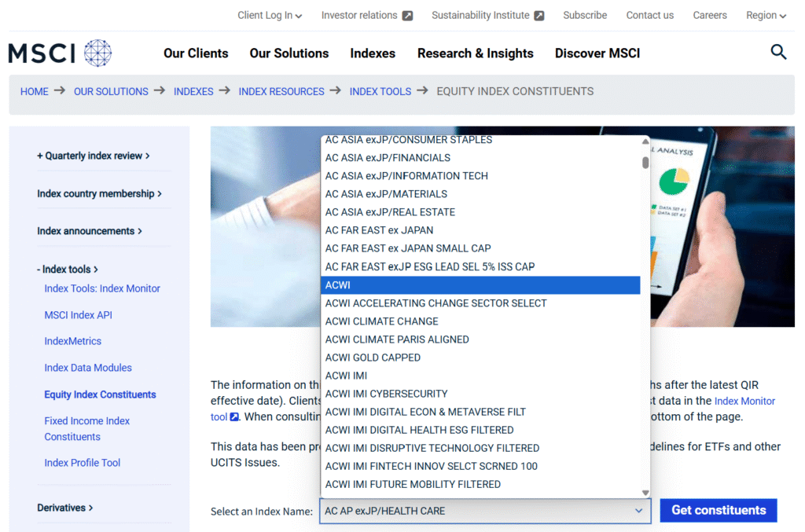Screen dimensions: 805x532
Task: Select ACWI in the index list
Action: (480, 285)
